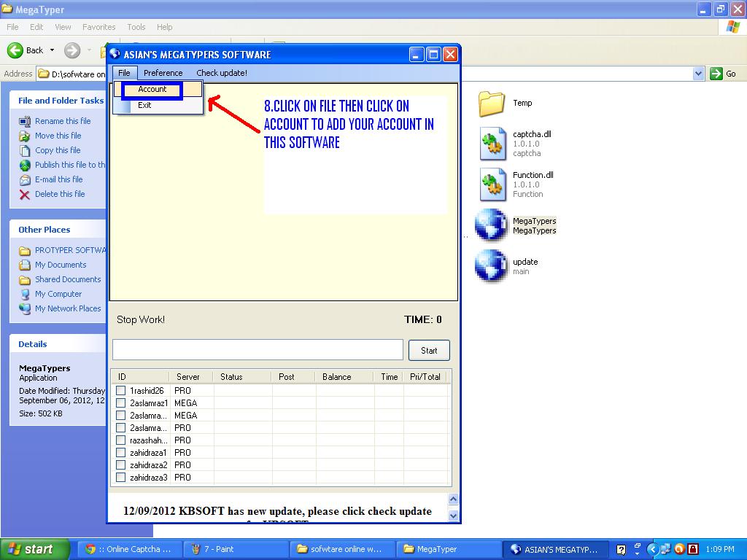This screenshot has height=560, width=747.
Task: Click the Publish to Web globe icon
Action: tap(25, 166)
